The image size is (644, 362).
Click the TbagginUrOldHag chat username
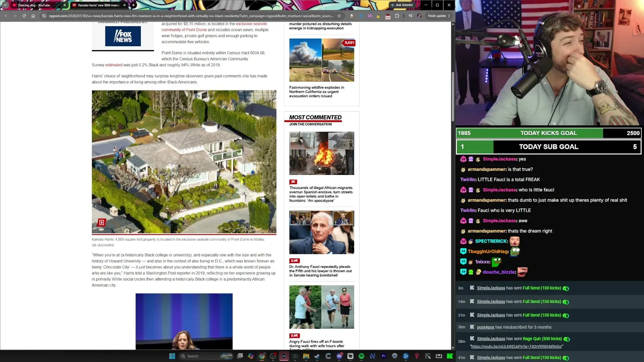[488, 251]
